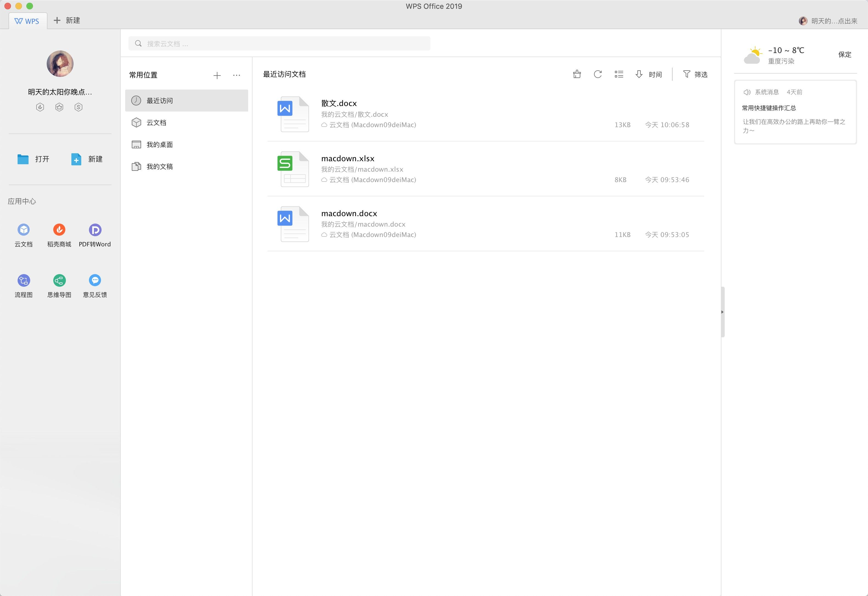Open the macdown.xlsx spreadsheet file

[x=347, y=158]
